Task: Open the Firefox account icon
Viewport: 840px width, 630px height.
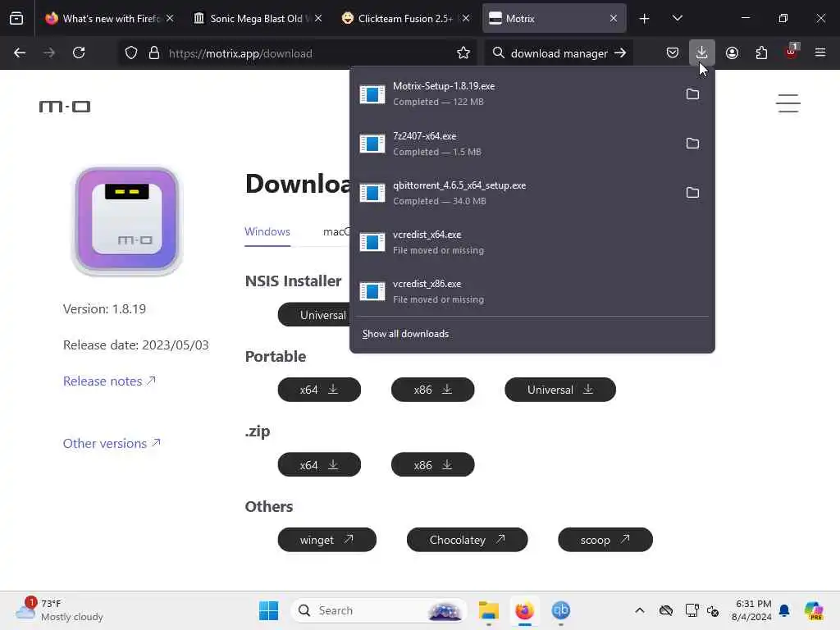Action: (x=732, y=53)
